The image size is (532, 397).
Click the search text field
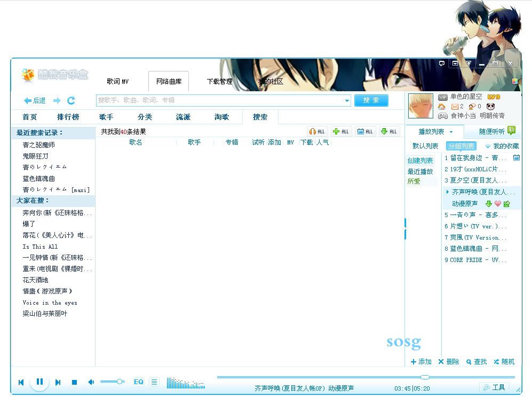click(x=219, y=100)
